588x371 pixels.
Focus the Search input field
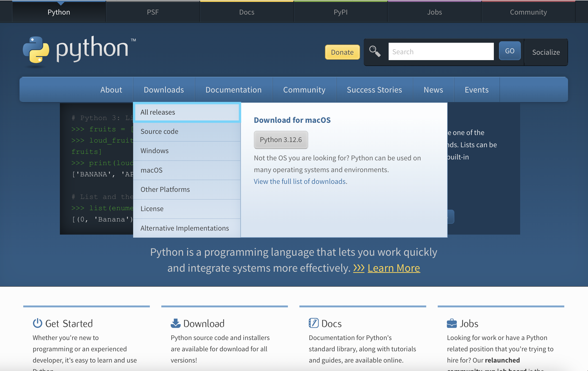441,51
